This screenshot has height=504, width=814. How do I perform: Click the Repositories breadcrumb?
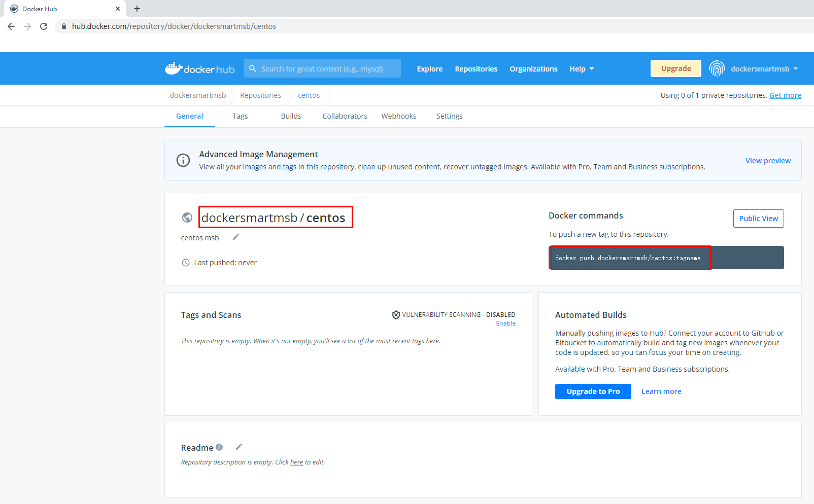point(260,95)
